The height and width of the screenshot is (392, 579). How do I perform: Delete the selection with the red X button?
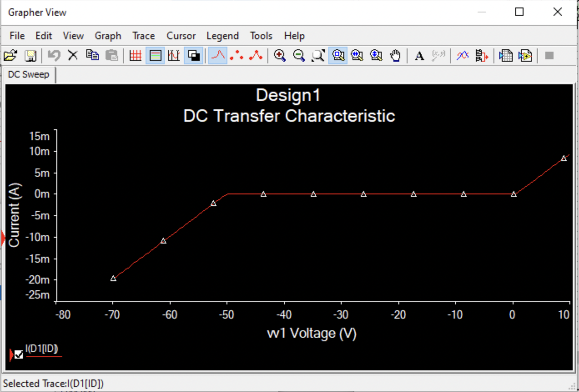point(72,55)
